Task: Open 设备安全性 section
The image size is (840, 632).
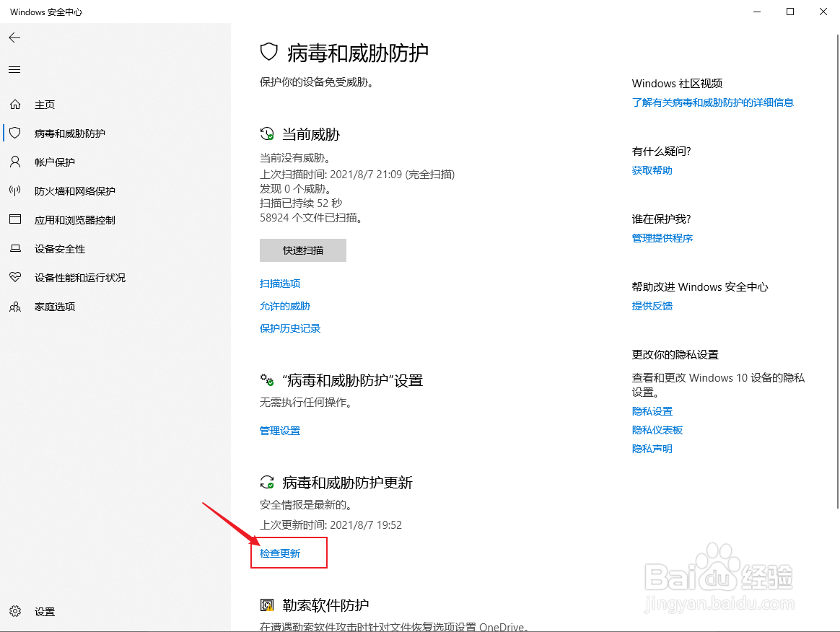Action: point(60,249)
